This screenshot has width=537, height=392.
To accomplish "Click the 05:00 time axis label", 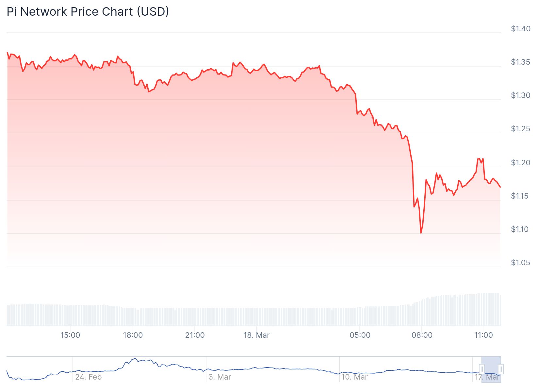I will tap(360, 335).
